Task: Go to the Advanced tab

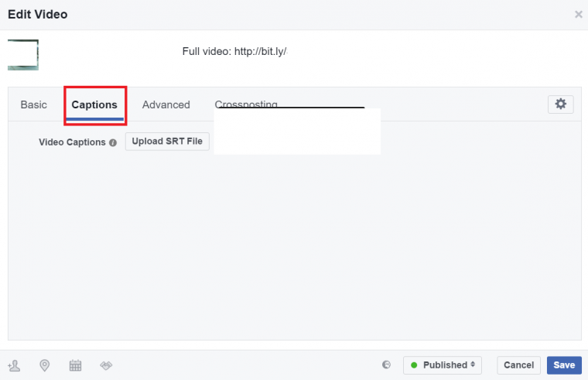Action: pyautogui.click(x=166, y=104)
